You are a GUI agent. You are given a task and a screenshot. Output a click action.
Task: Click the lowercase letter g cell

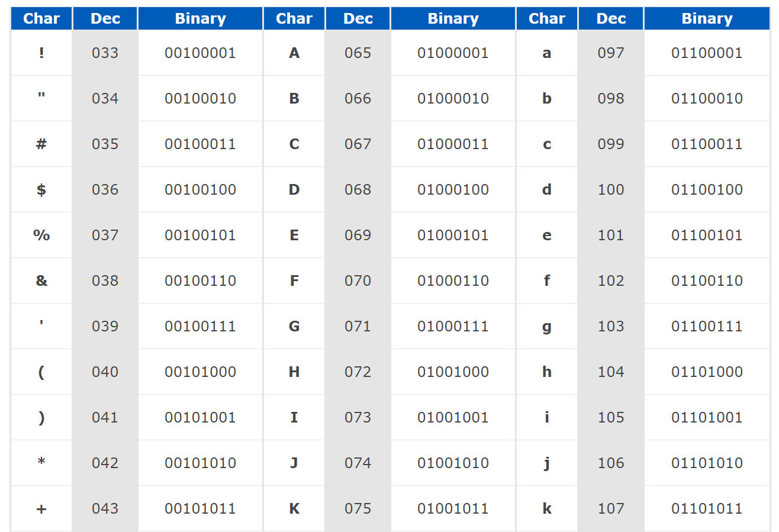pos(546,327)
